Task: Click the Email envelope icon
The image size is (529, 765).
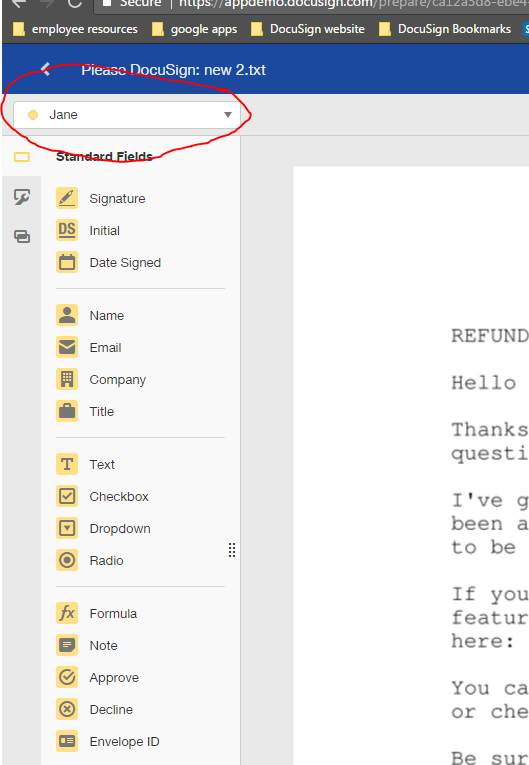Action: [67, 347]
